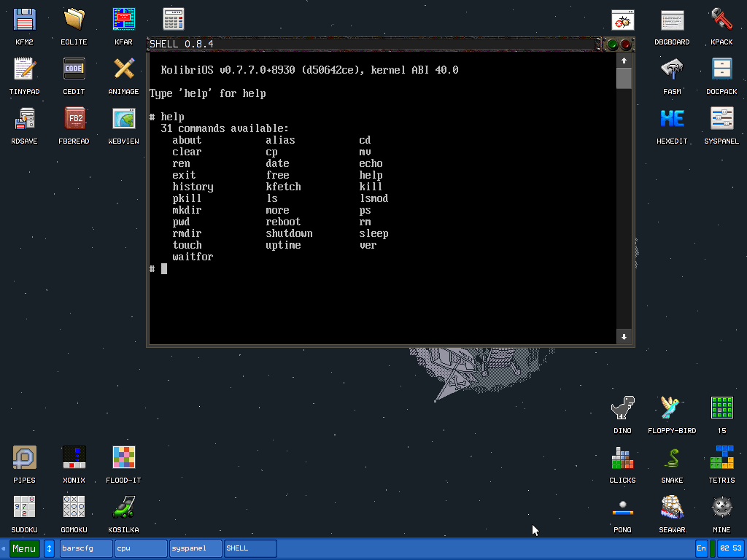This screenshot has width=747, height=560.
Task: Open TINYPAD text editor
Action: (24, 67)
